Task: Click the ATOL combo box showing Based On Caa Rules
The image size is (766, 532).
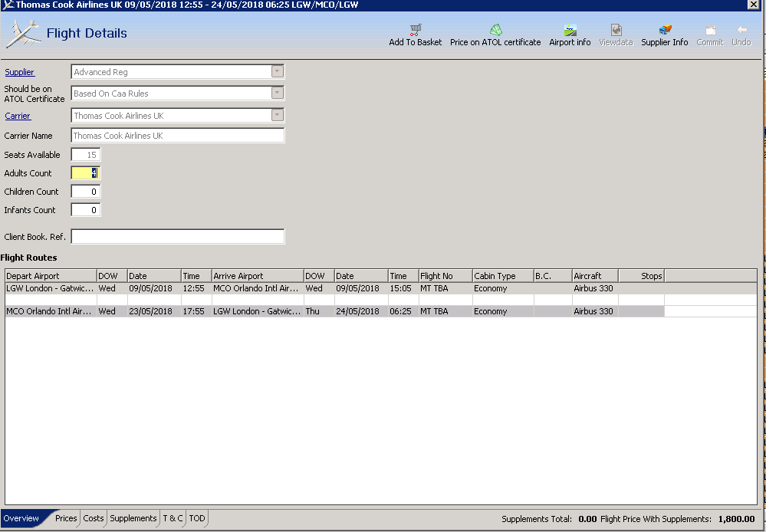Action: click(178, 93)
